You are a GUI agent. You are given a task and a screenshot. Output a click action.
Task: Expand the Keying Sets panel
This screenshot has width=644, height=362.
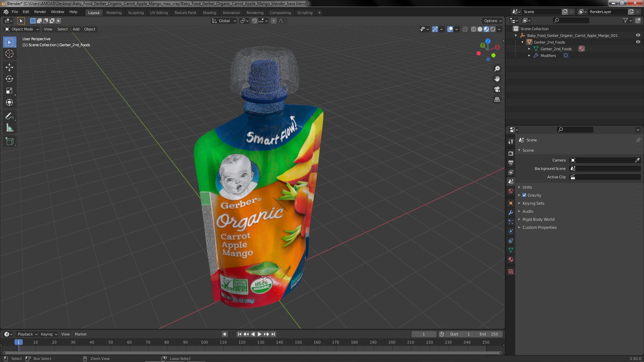(x=533, y=203)
